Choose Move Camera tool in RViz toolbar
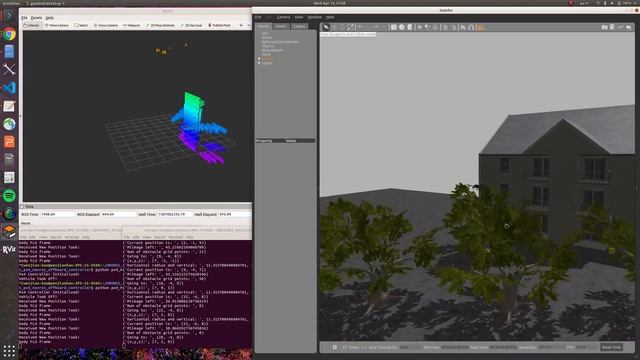This screenshot has width=640, height=360. pyautogui.click(x=57, y=25)
